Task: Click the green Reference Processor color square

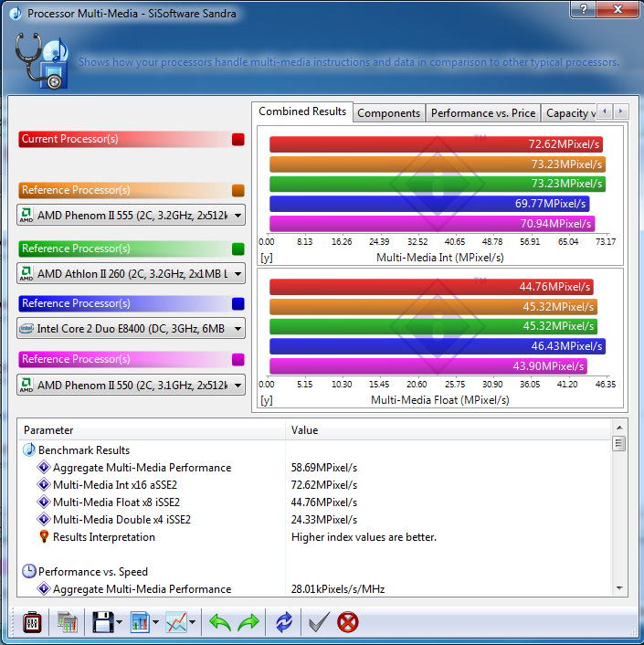Action: point(238,248)
